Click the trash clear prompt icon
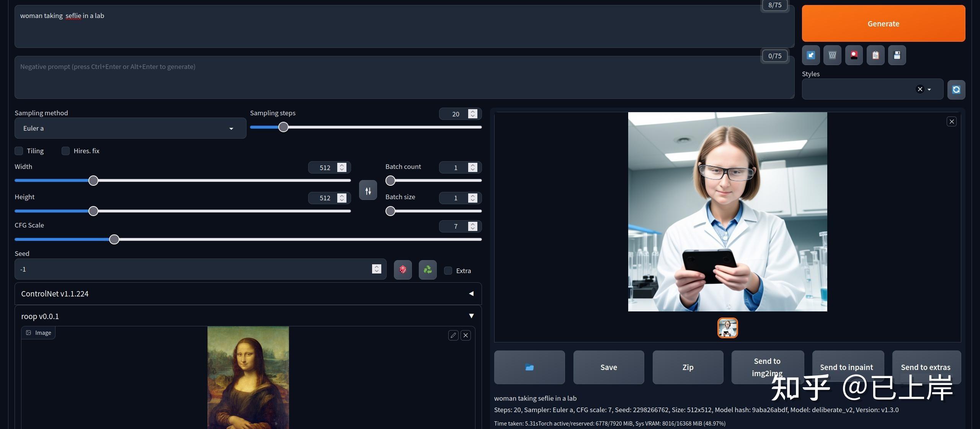The height and width of the screenshot is (429, 980). point(832,55)
